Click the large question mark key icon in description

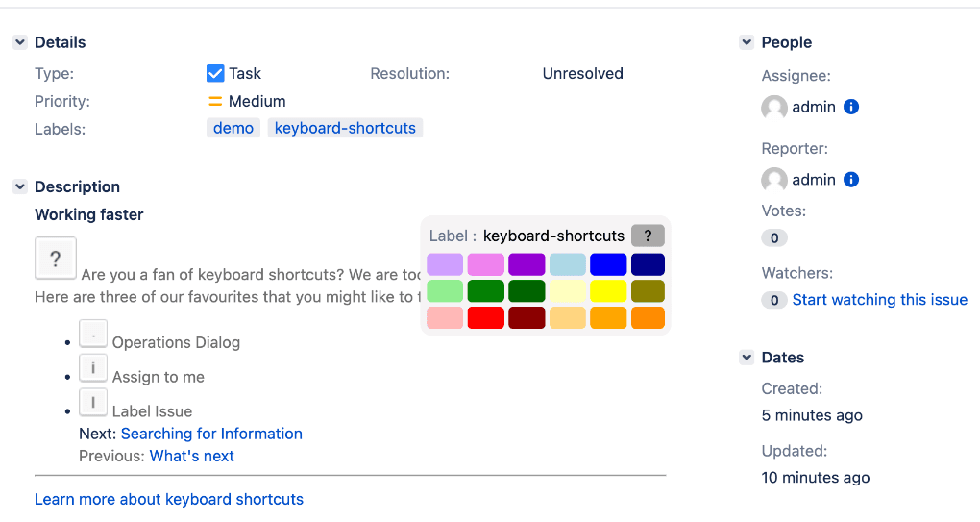click(56, 259)
